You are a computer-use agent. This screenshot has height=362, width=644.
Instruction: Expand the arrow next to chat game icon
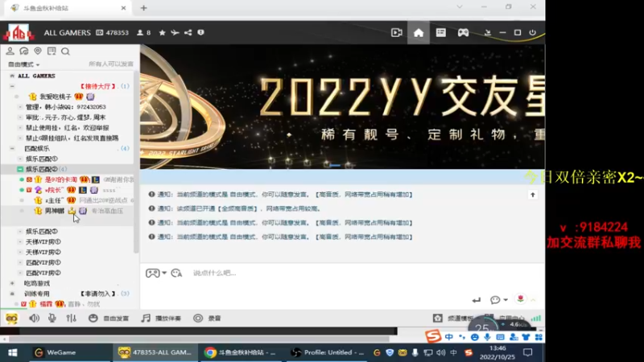pyautogui.click(x=164, y=273)
